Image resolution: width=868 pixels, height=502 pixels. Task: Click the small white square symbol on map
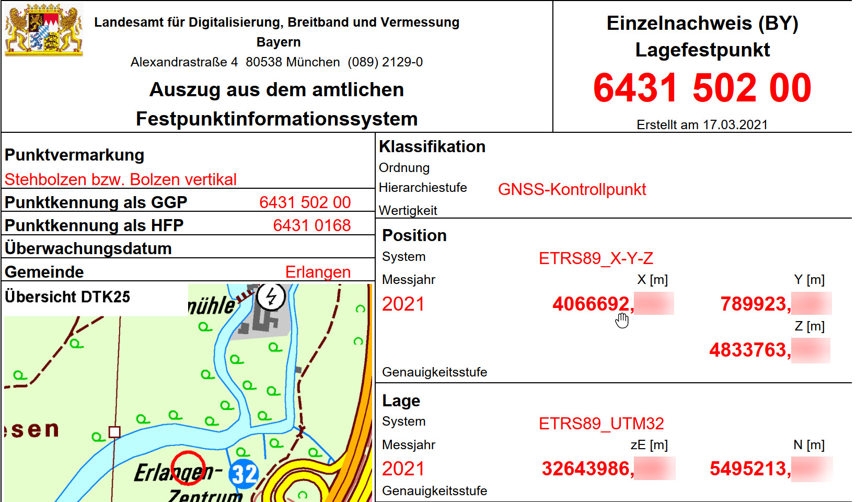[114, 432]
